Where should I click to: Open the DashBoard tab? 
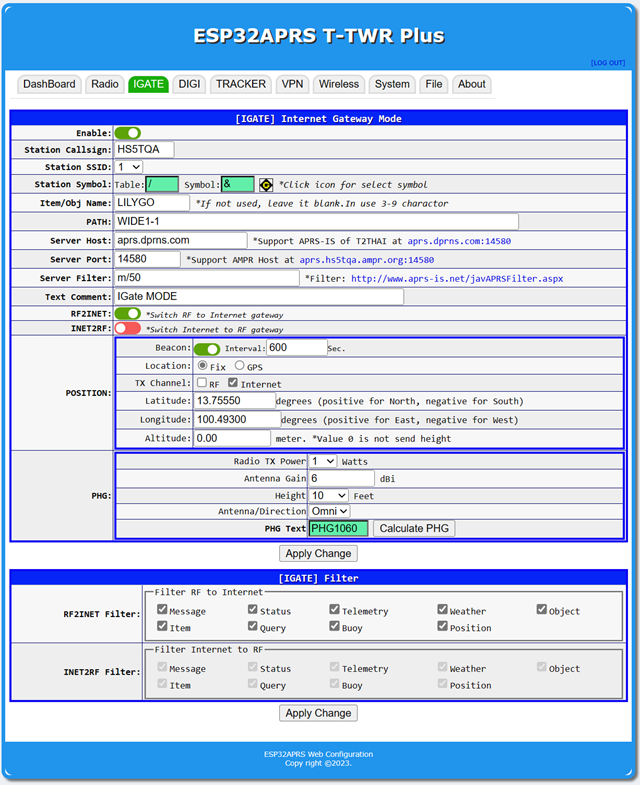point(49,84)
